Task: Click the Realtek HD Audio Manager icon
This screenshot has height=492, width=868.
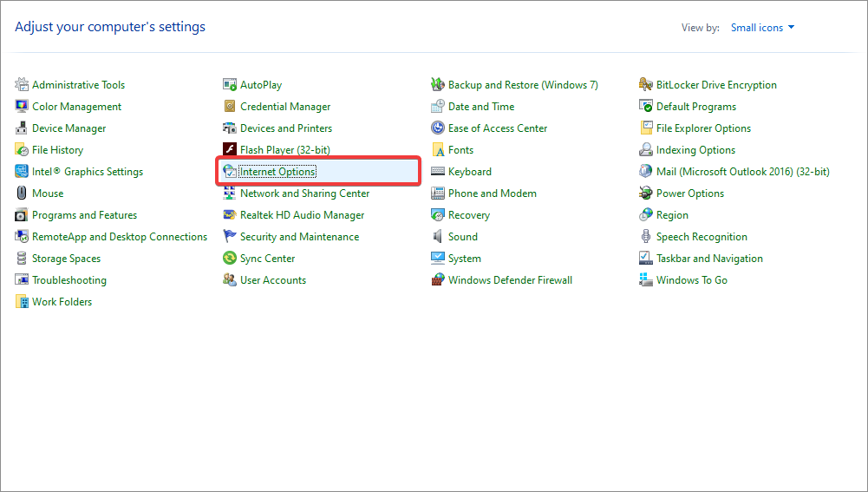Action: [230, 214]
